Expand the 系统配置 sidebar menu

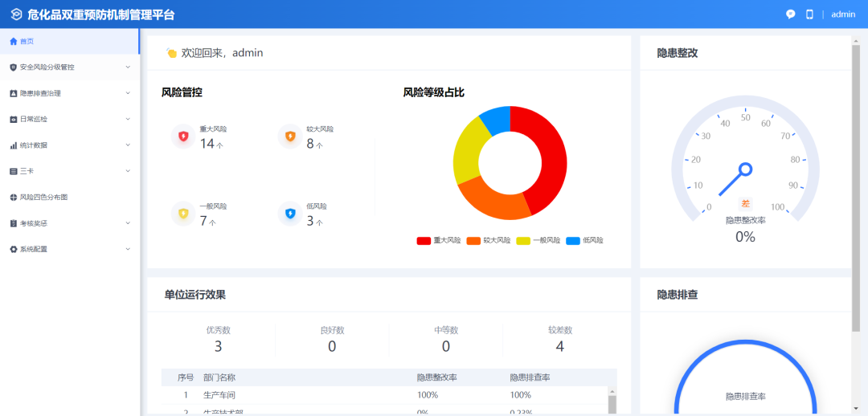pos(69,249)
